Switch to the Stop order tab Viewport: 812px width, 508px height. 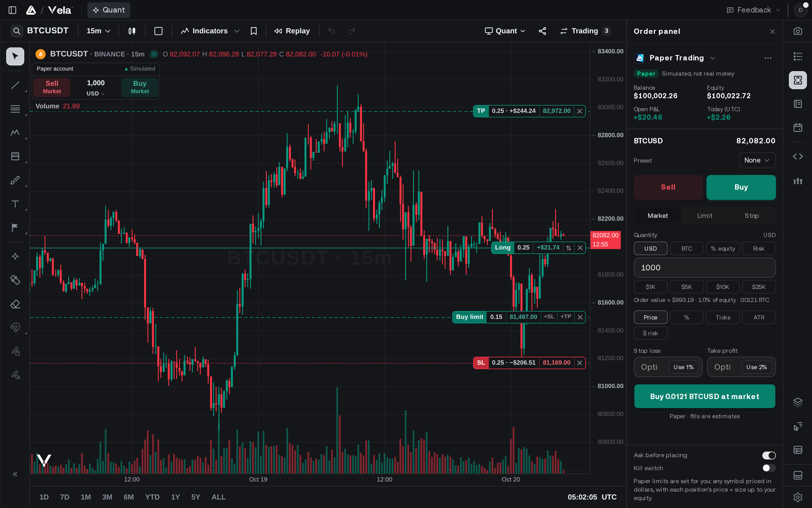click(751, 216)
